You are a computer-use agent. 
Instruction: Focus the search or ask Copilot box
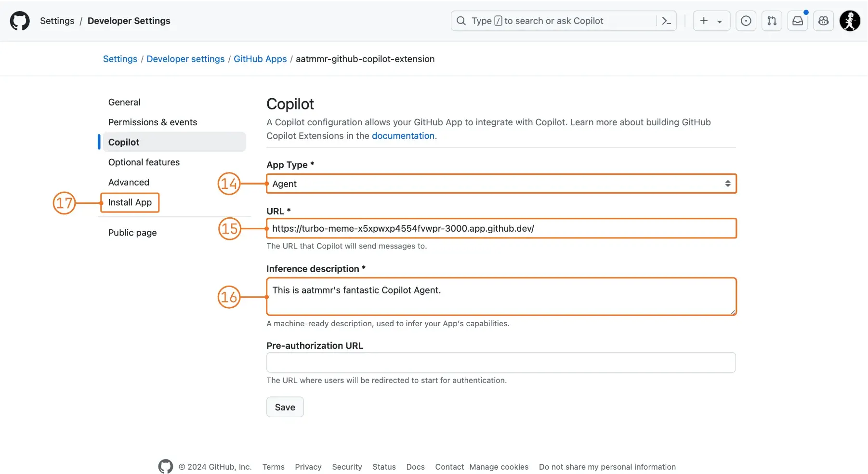(x=564, y=21)
